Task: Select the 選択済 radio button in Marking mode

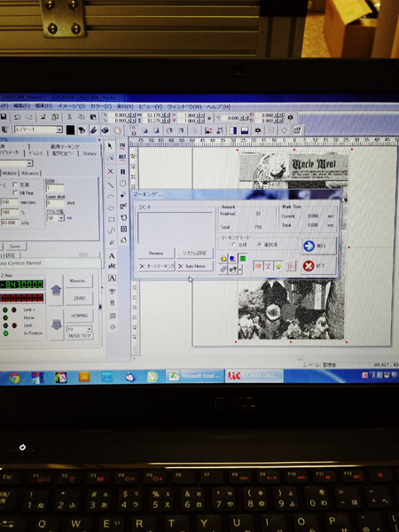Action: pyautogui.click(x=260, y=245)
